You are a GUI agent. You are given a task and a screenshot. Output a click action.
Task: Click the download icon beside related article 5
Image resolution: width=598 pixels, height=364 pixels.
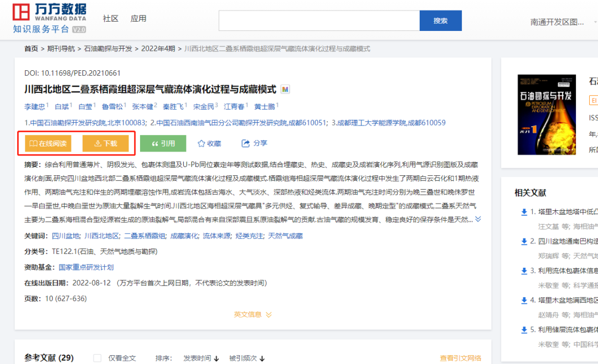[523, 330]
